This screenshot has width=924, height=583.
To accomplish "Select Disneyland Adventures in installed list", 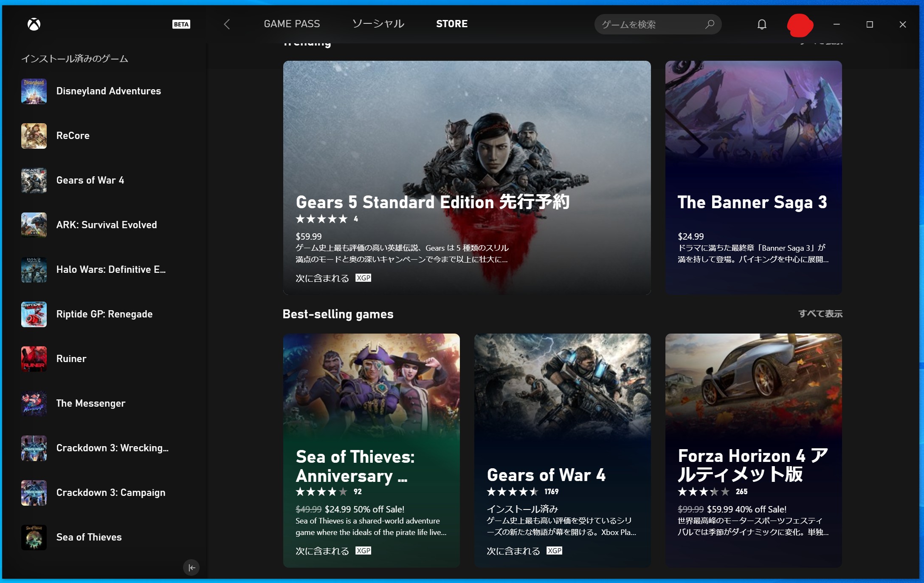I will coord(109,91).
